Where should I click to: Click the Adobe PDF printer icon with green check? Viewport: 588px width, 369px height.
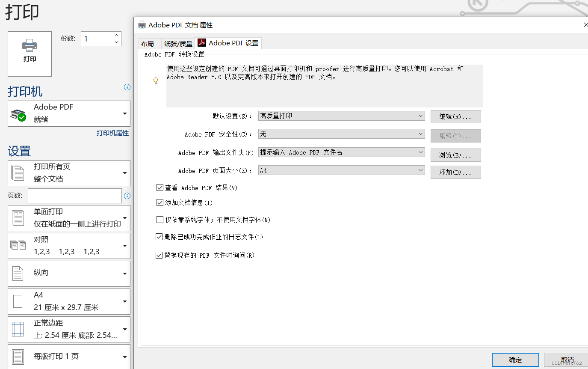click(x=18, y=115)
